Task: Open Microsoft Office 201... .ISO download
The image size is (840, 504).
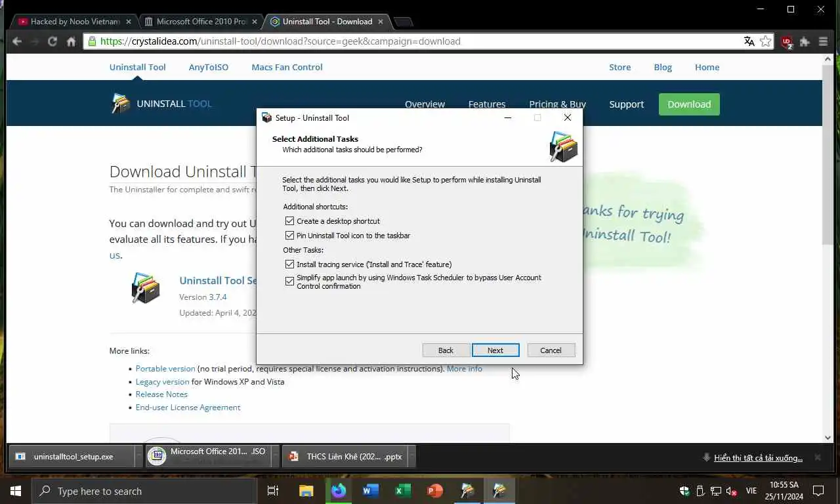Action: tap(209, 456)
